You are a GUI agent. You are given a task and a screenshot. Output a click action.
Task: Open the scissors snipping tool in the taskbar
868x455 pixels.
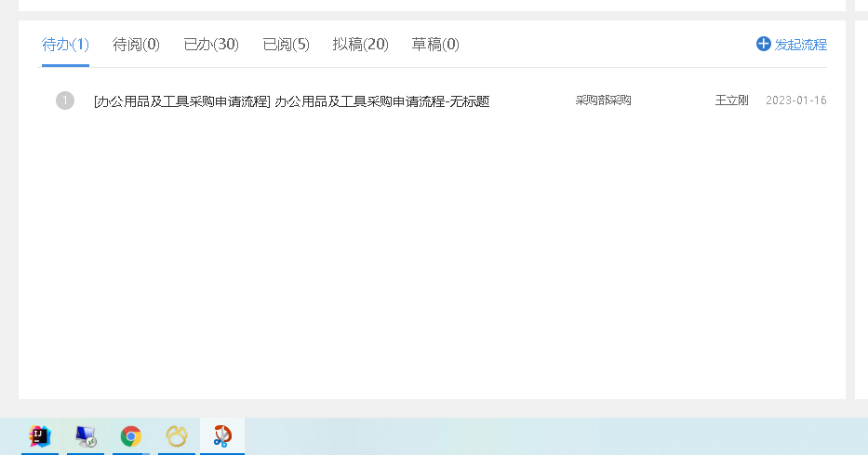222,436
